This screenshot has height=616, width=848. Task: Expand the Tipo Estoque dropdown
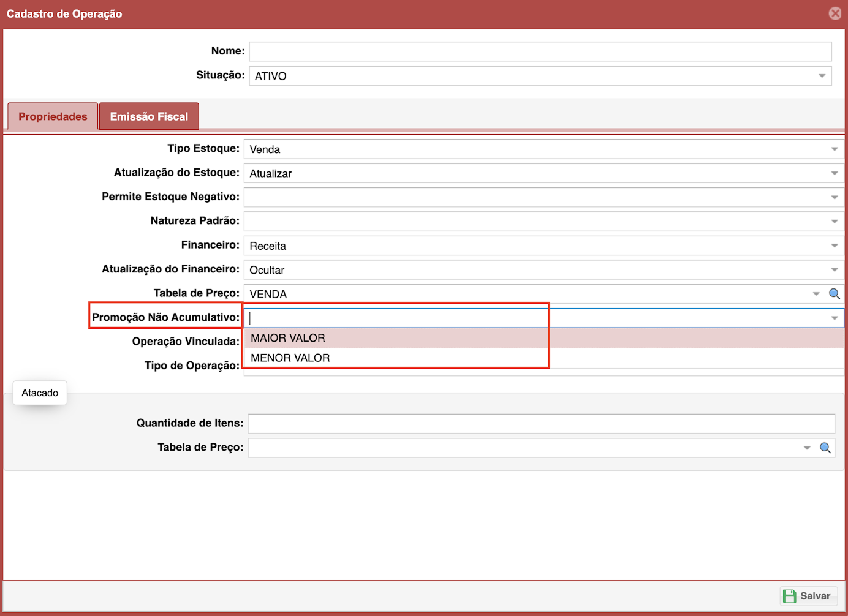pos(834,149)
